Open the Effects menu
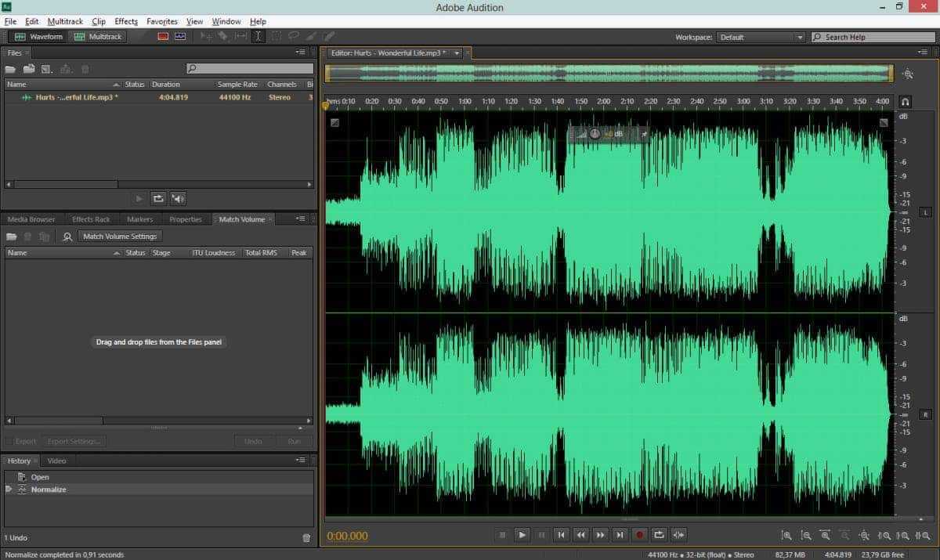This screenshot has height=560, width=940. point(125,21)
